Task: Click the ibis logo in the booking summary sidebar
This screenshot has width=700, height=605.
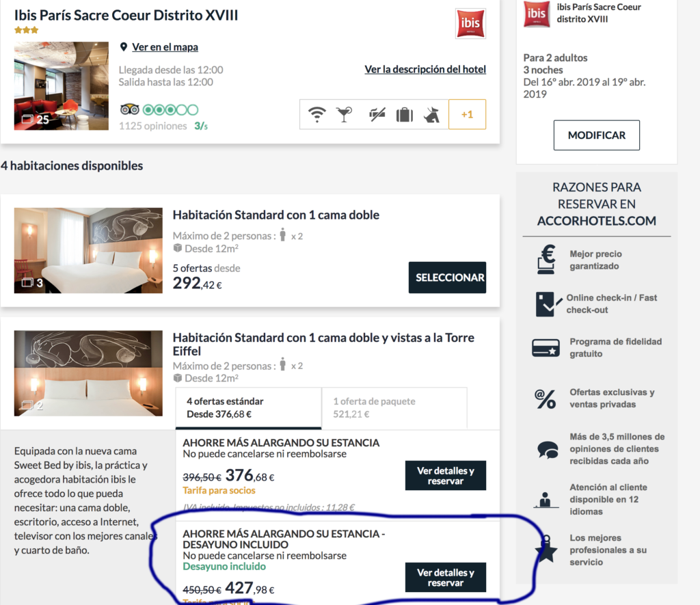Action: coord(536,14)
